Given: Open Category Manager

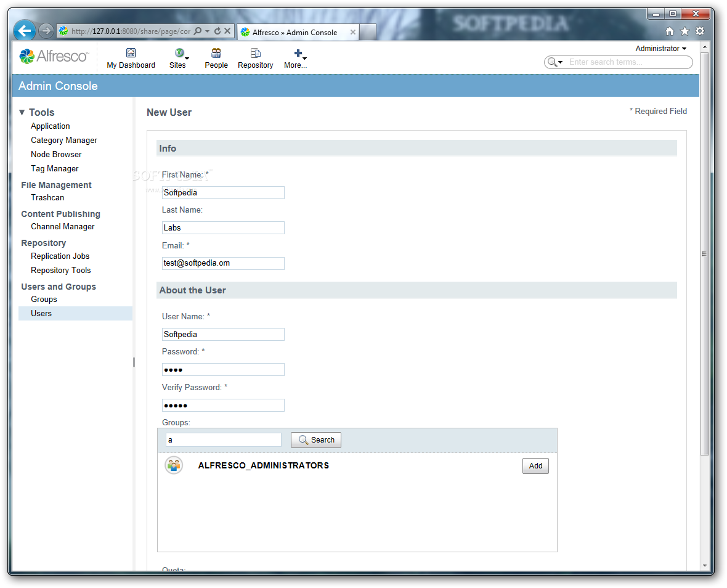Looking at the screenshot, I should click(64, 140).
